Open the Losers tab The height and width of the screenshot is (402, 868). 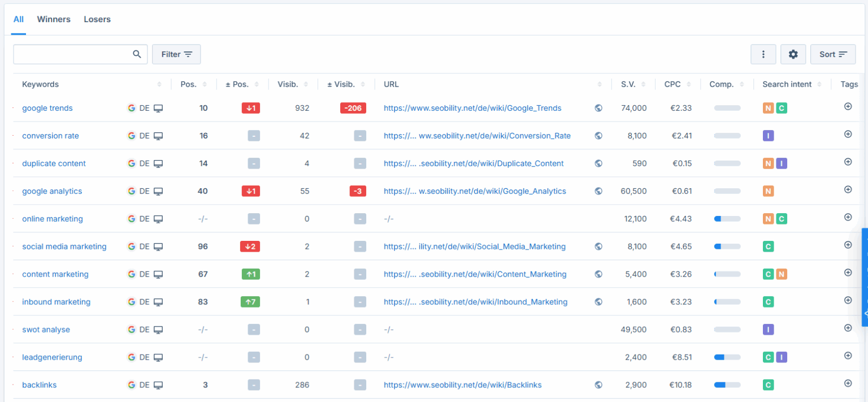click(97, 19)
